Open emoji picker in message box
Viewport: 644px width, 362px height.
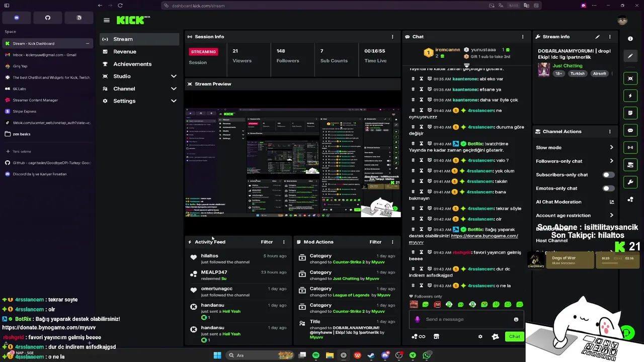point(516,319)
